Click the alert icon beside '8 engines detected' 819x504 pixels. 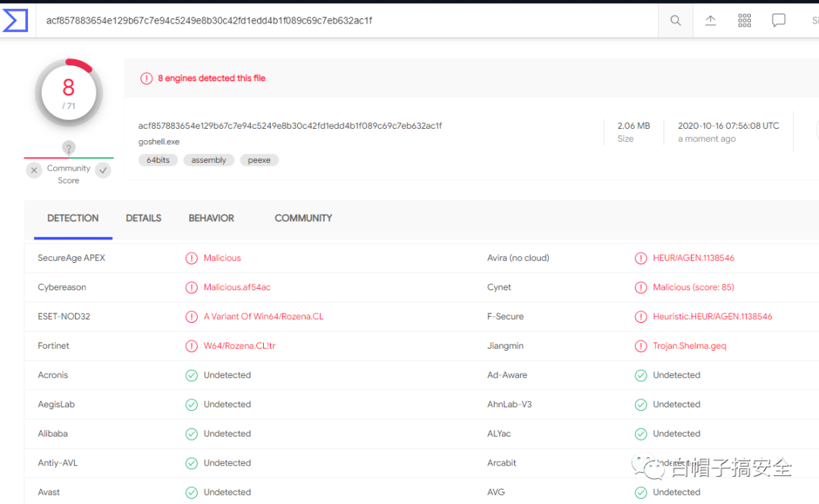[x=146, y=78]
